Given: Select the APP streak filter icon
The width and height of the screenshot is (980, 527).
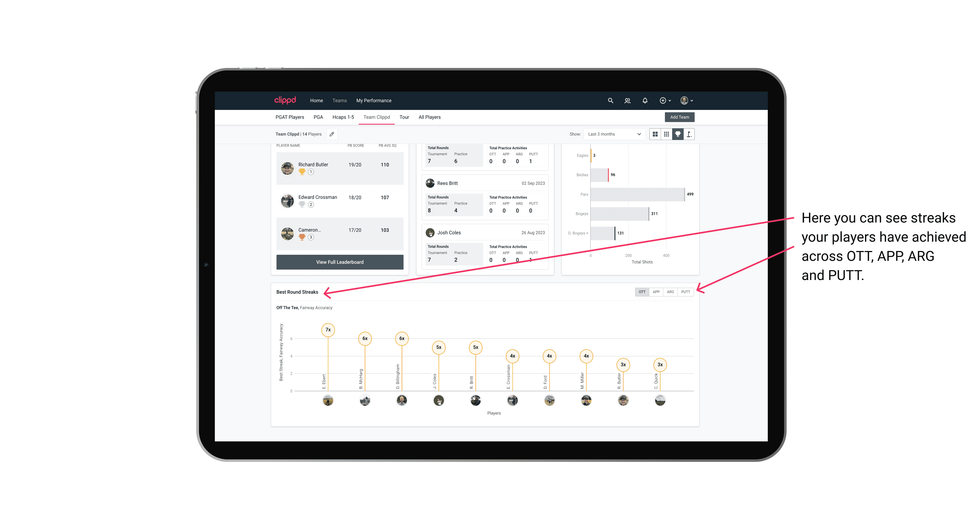Looking at the screenshot, I should point(655,292).
